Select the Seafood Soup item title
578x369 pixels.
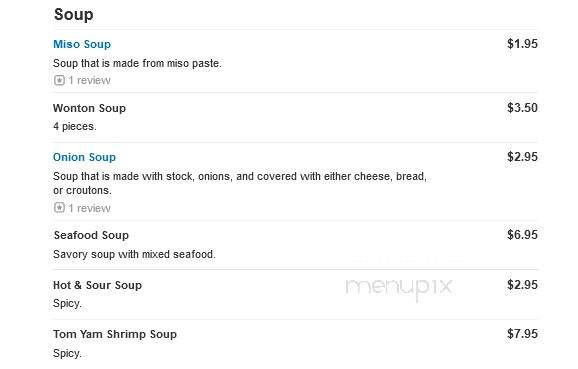[91, 235]
